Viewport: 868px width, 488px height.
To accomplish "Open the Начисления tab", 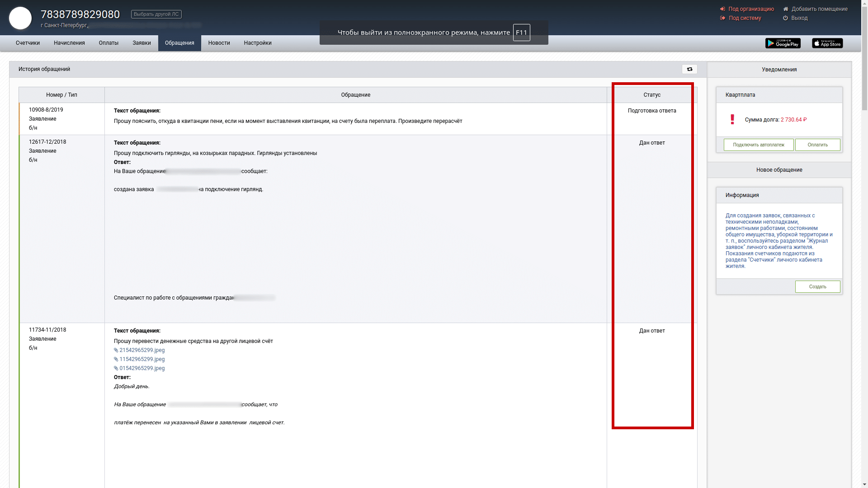I will tap(69, 43).
